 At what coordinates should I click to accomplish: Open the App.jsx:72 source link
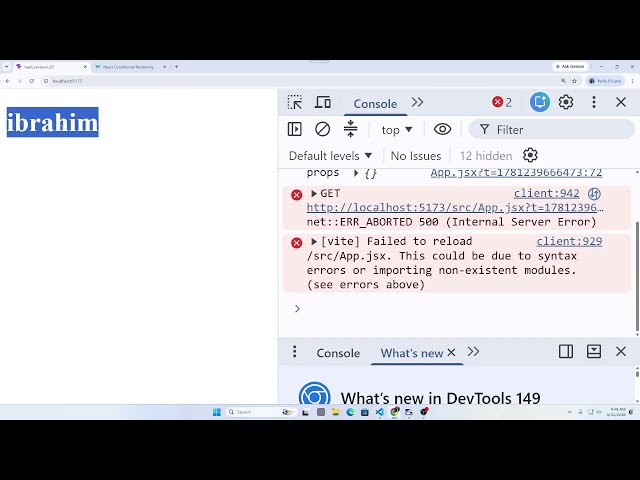516,173
